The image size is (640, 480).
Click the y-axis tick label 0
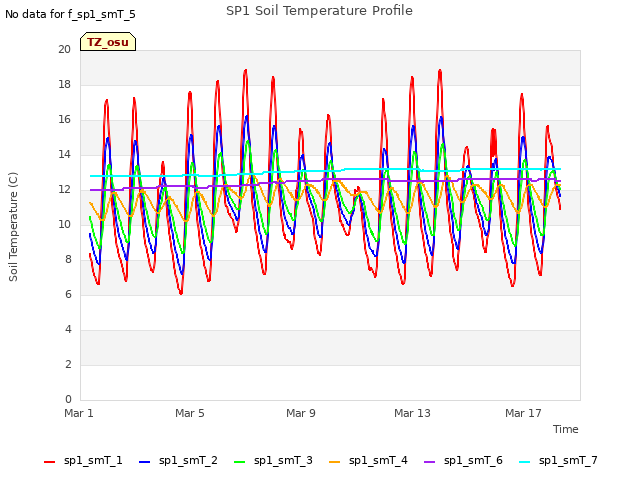(x=68, y=400)
